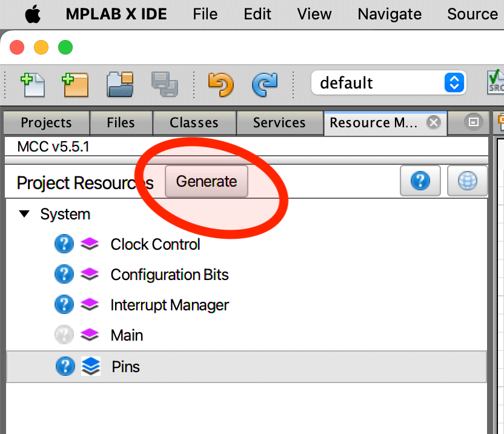Select Pins resource row

point(247,367)
